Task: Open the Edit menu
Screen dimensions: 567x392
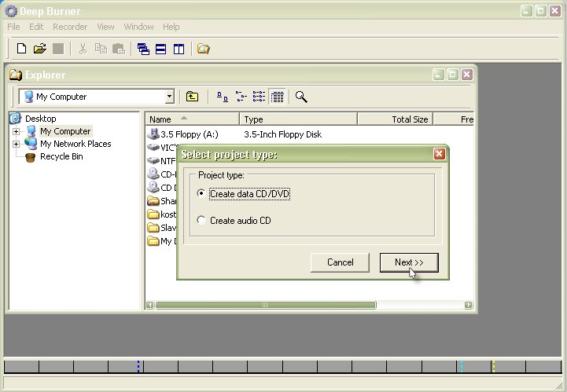Action: click(x=36, y=27)
